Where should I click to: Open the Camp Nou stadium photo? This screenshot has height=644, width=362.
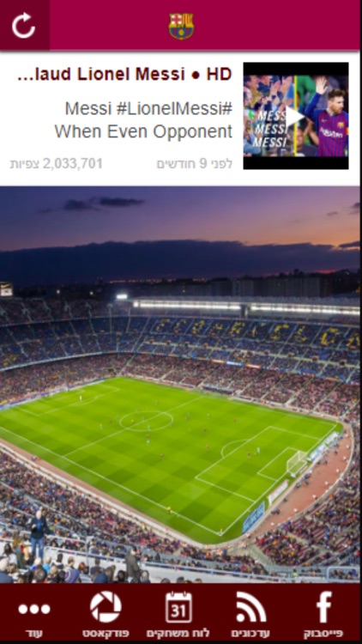[x=180, y=384]
